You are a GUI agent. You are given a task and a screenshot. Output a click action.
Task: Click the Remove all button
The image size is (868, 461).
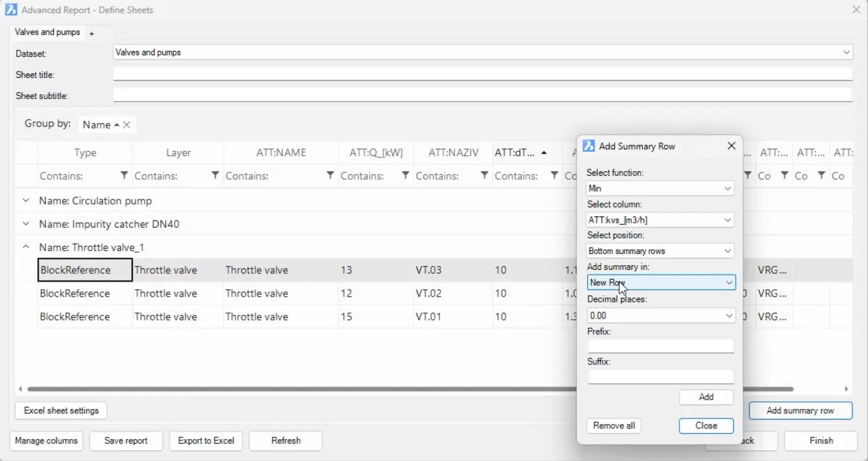click(x=614, y=426)
